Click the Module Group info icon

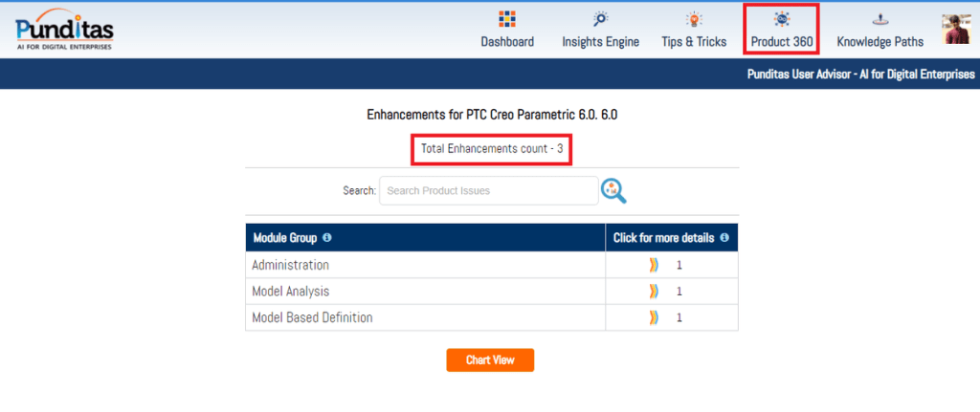pyautogui.click(x=327, y=237)
